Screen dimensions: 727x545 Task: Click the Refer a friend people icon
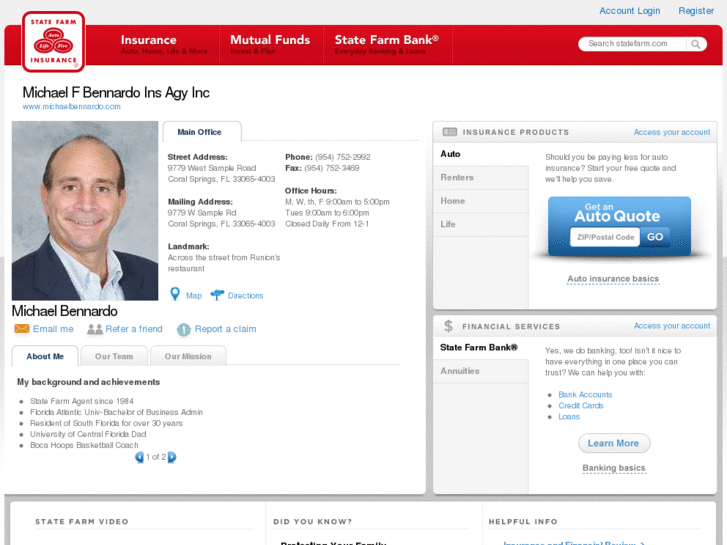(x=95, y=329)
